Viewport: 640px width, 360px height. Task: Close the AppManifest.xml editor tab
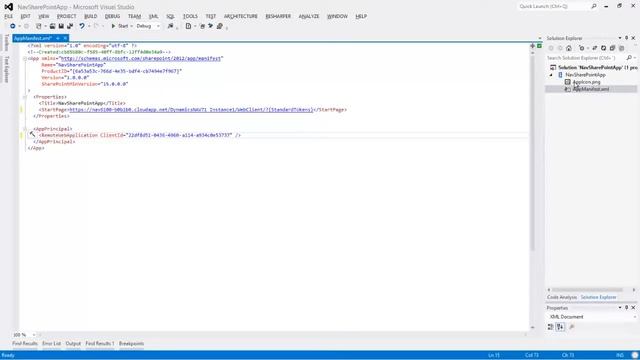pyautogui.click(x=65, y=38)
